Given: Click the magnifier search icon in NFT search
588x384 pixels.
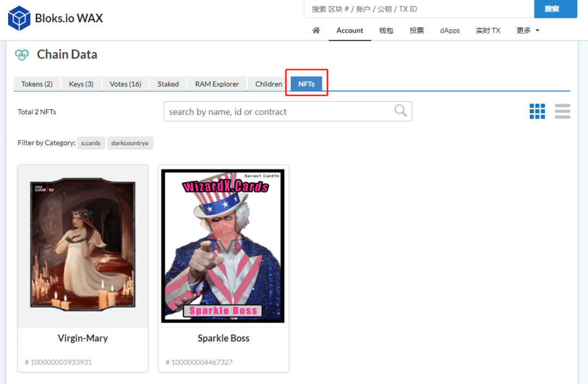Looking at the screenshot, I should click(x=401, y=111).
